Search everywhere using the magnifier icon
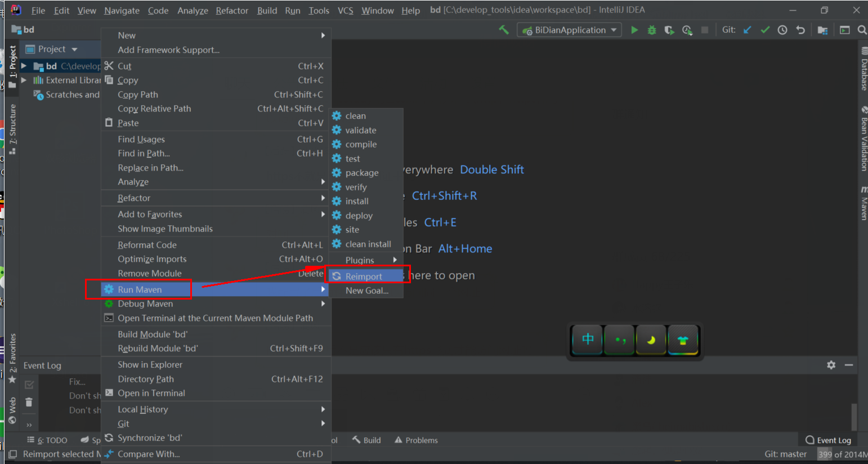Viewport: 868px width, 464px height. 862,30
